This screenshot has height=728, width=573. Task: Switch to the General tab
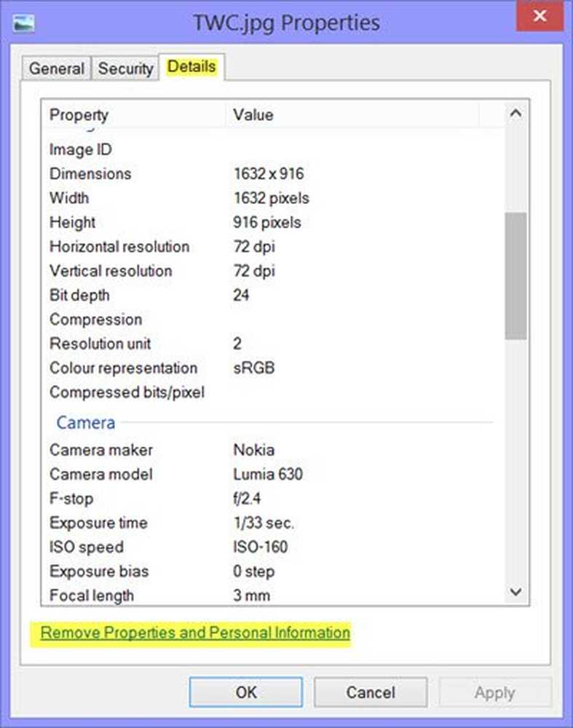(57, 68)
